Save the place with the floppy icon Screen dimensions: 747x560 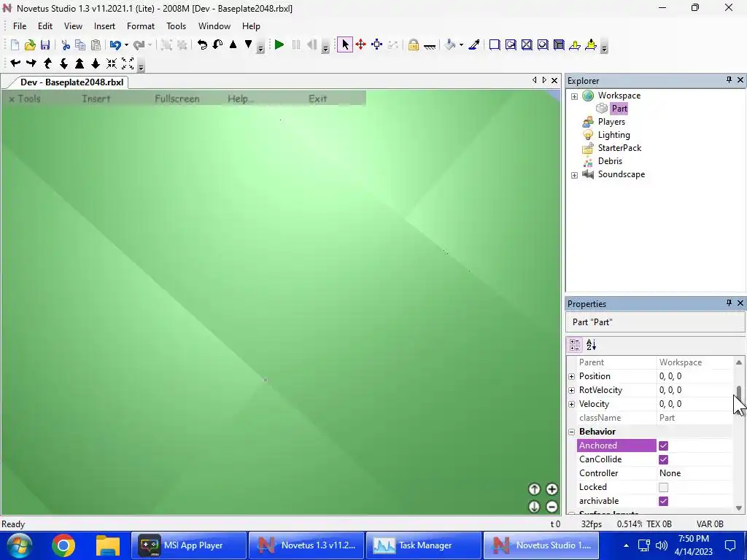[45, 44]
